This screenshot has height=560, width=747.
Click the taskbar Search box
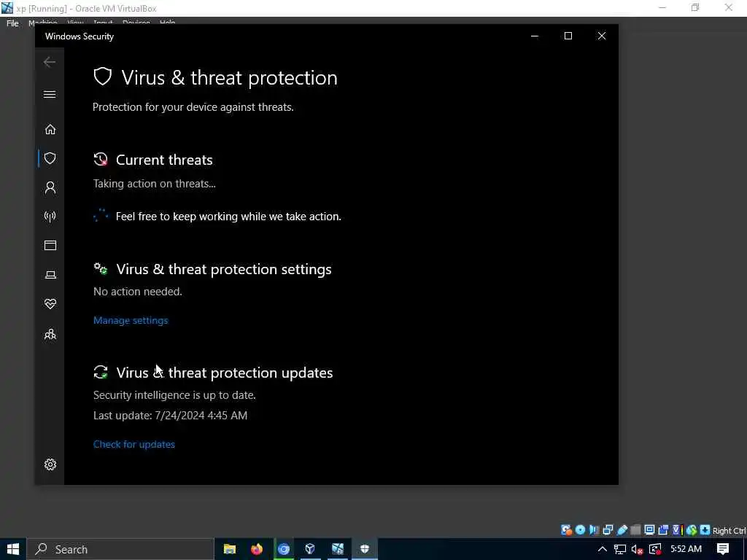coord(120,549)
